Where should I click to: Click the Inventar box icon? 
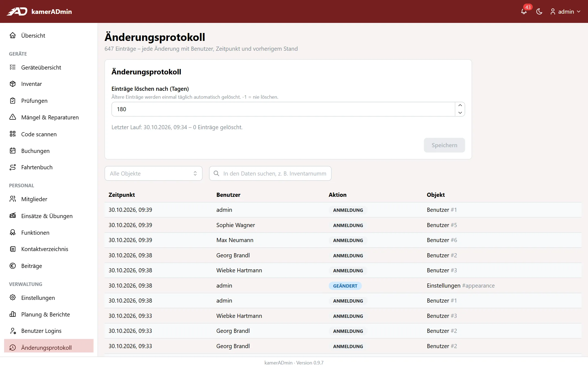[x=13, y=84]
